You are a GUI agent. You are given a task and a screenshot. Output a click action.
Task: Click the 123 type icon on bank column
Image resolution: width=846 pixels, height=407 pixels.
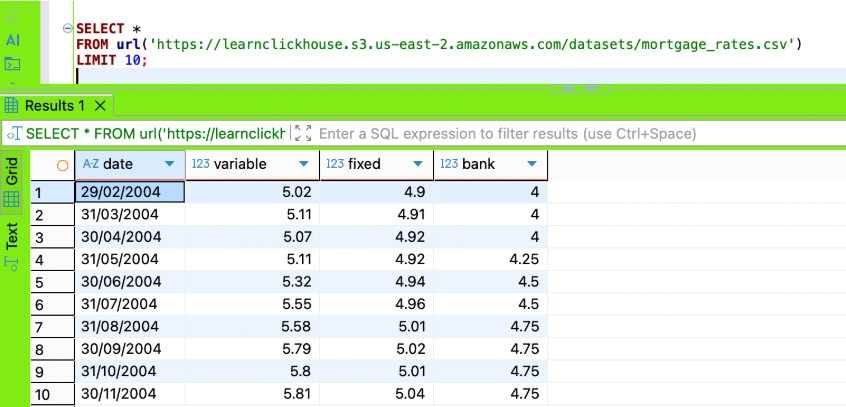tap(449, 164)
